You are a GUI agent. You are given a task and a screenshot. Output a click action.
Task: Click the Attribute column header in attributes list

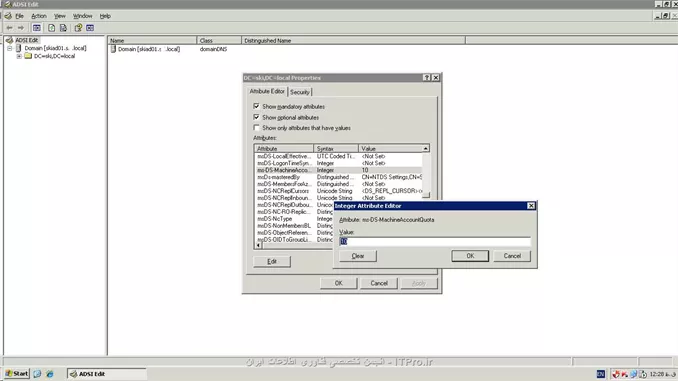pyautogui.click(x=284, y=148)
